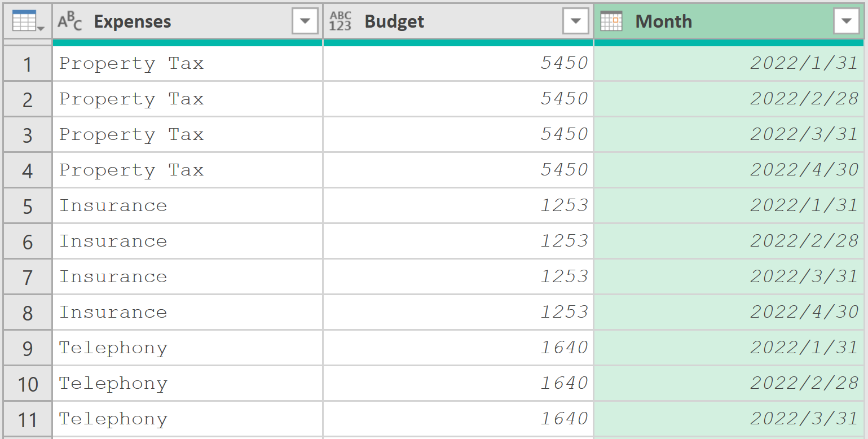
Task: Select row number 5
Action: click(28, 206)
